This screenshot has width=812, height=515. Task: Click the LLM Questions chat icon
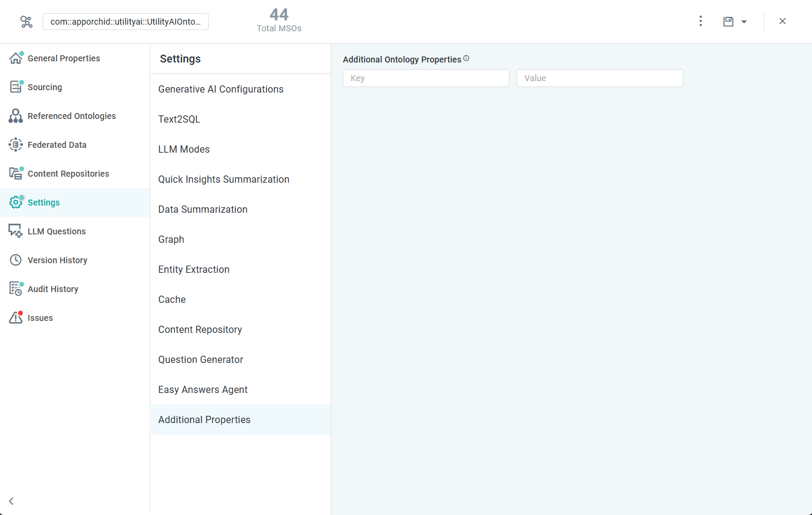[x=16, y=231]
